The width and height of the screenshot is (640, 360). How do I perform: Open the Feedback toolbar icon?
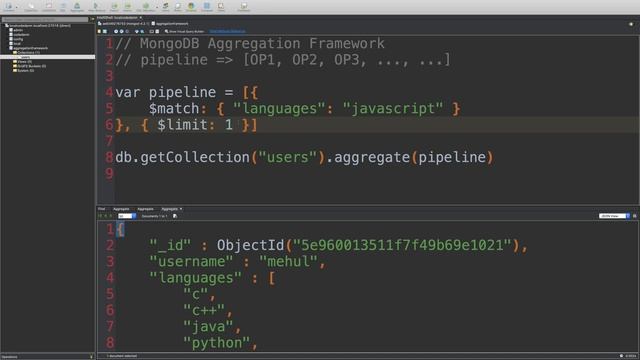244,6
